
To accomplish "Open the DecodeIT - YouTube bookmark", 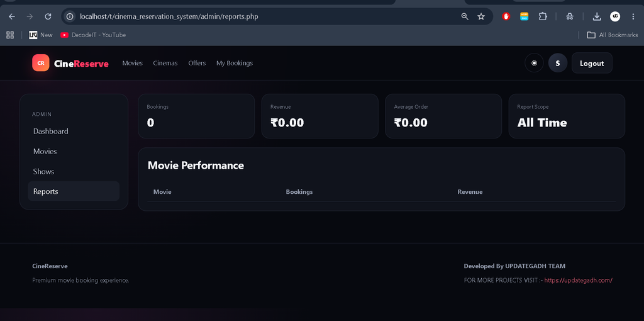I will pyautogui.click(x=93, y=35).
